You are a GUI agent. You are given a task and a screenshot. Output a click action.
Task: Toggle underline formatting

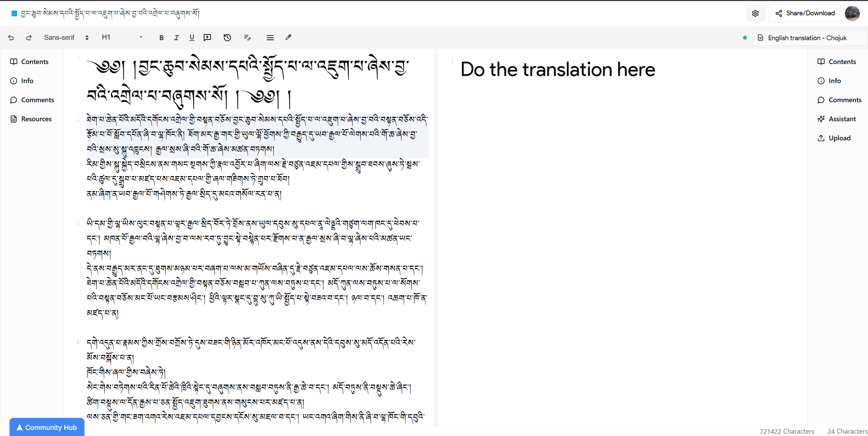coord(192,37)
